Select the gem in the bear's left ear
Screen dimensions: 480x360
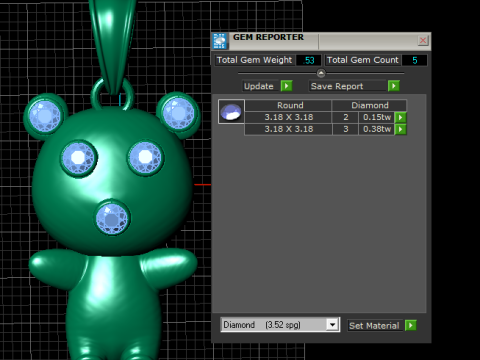tap(45, 116)
